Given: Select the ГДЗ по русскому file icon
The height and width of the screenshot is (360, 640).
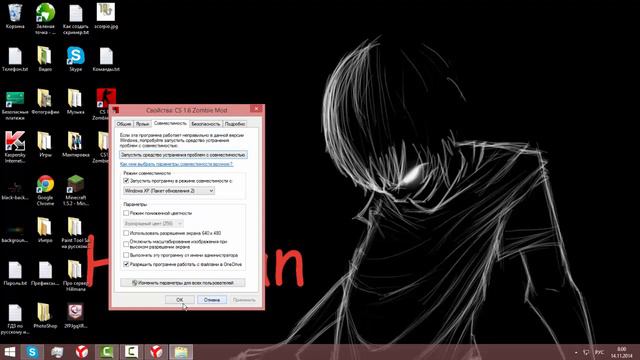Looking at the screenshot, I should (x=15, y=313).
